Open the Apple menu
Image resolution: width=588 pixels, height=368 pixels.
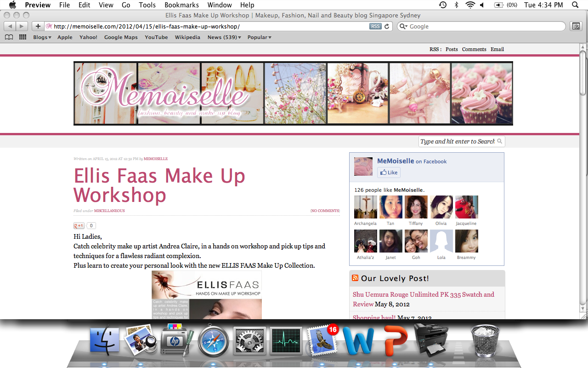pyautogui.click(x=12, y=5)
